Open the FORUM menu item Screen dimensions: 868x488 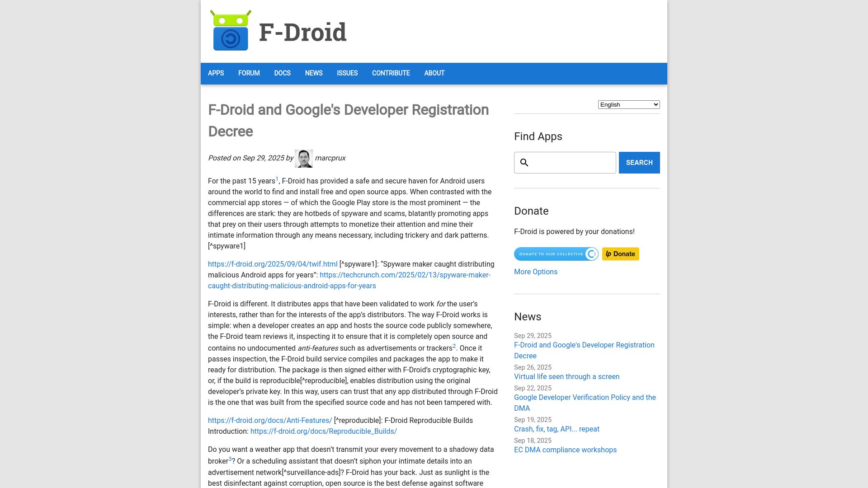point(249,73)
